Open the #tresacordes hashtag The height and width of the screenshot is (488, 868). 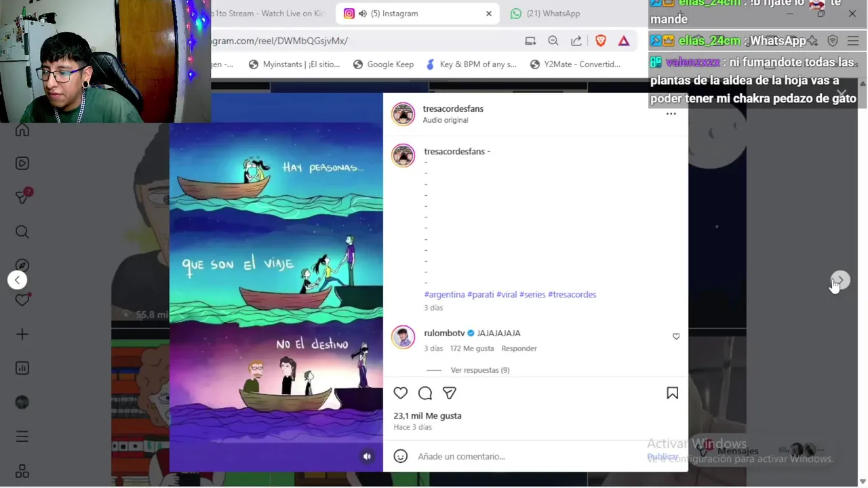[572, 294]
